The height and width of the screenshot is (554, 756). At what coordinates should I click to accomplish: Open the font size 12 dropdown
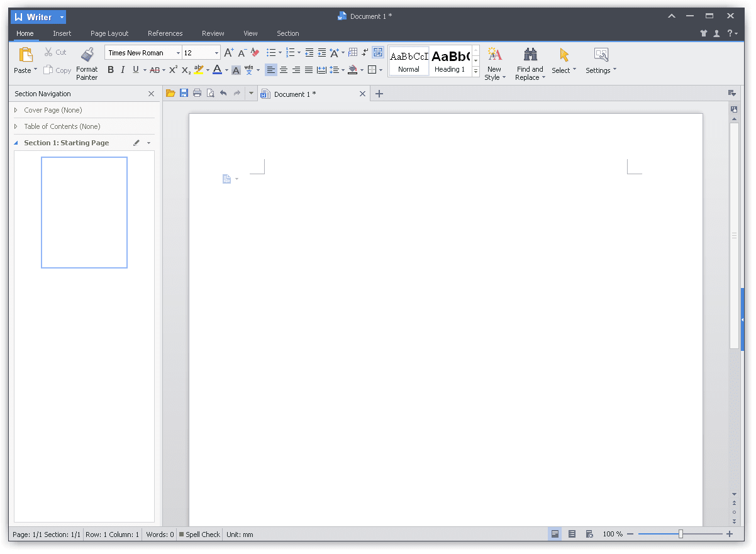(217, 53)
